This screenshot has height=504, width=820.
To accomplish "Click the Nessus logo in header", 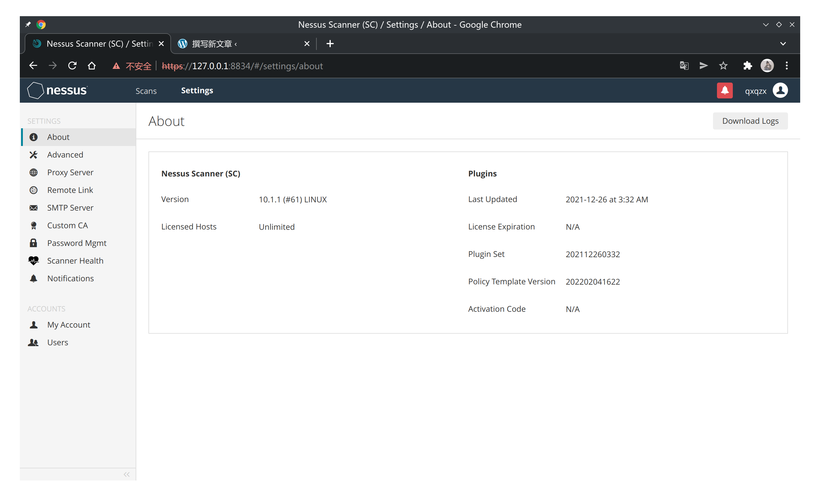I will point(57,90).
